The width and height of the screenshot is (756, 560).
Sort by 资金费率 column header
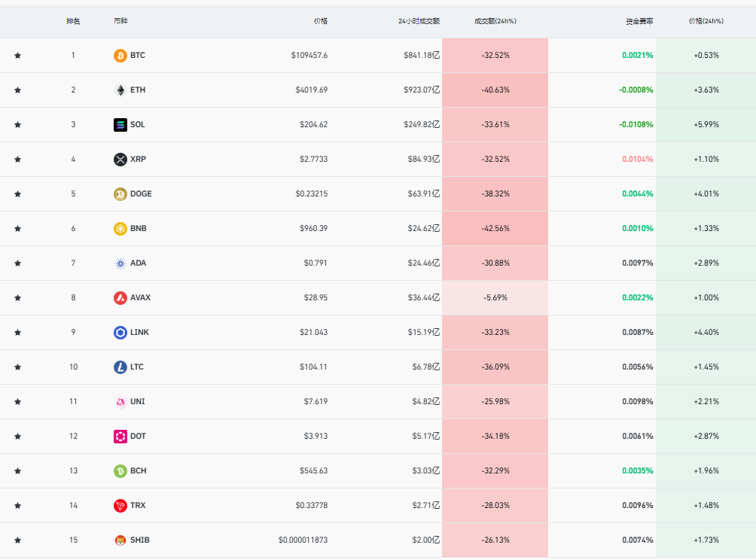tap(639, 21)
